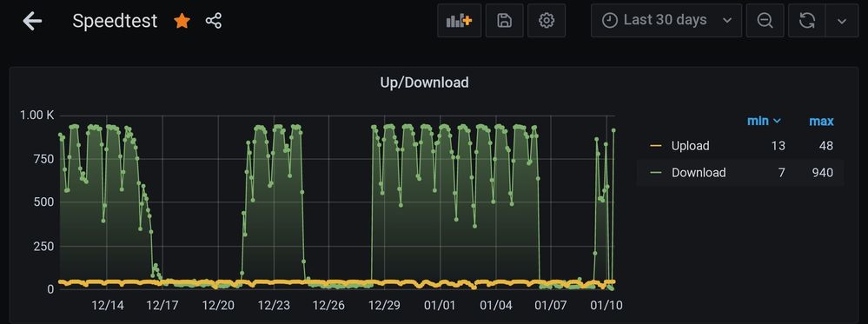This screenshot has height=324, width=868.
Task: Open the Last 30 days time picker
Action: pos(666,21)
